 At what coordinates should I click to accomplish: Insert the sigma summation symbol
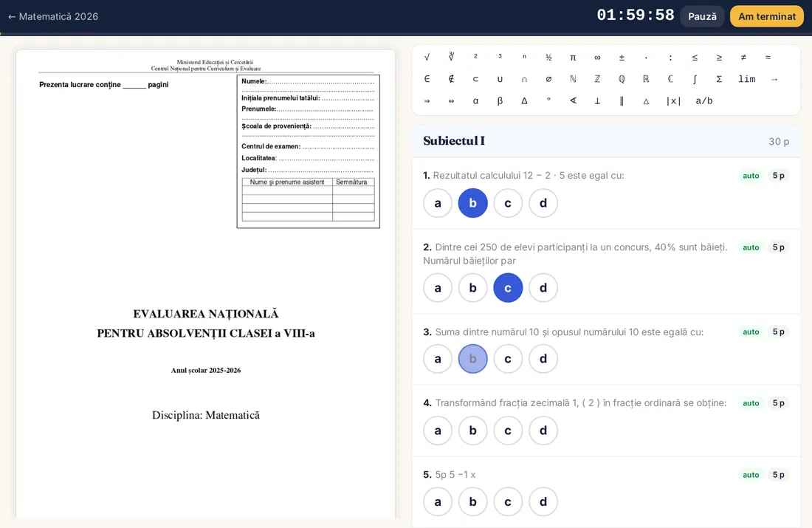coord(719,79)
